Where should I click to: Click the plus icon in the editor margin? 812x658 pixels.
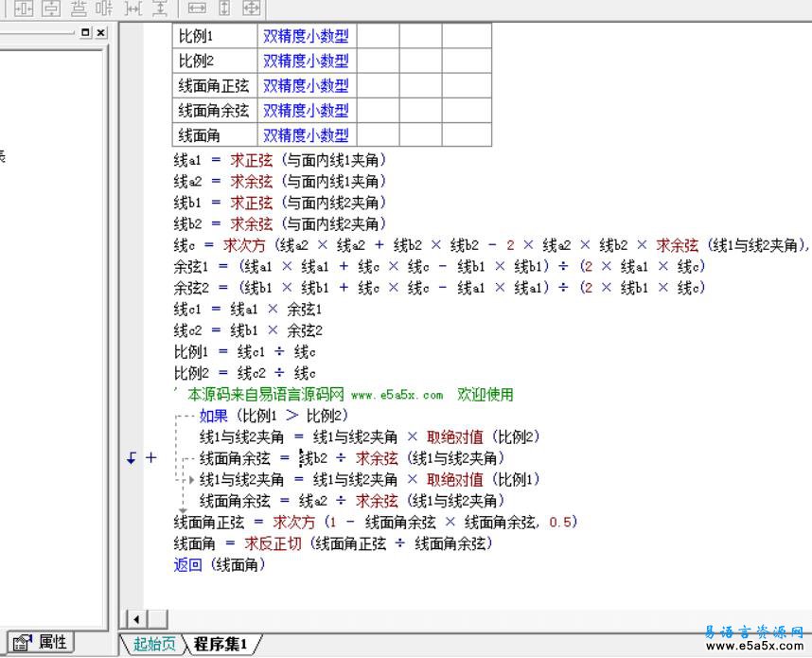click(151, 457)
